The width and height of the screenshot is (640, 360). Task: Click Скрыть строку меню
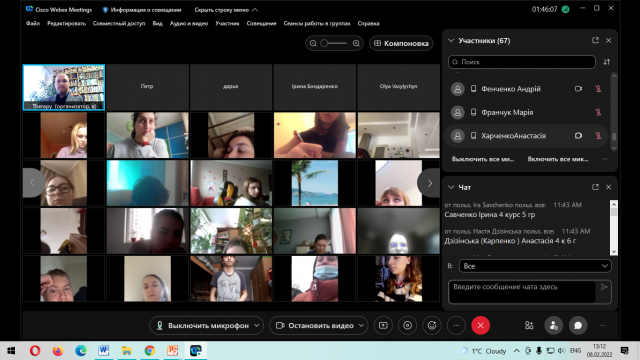pos(226,9)
